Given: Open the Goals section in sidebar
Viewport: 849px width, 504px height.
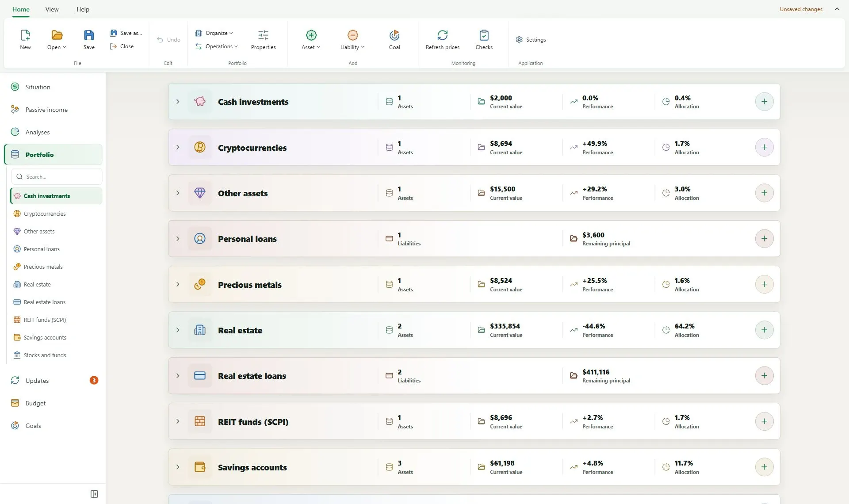Looking at the screenshot, I should point(53,426).
